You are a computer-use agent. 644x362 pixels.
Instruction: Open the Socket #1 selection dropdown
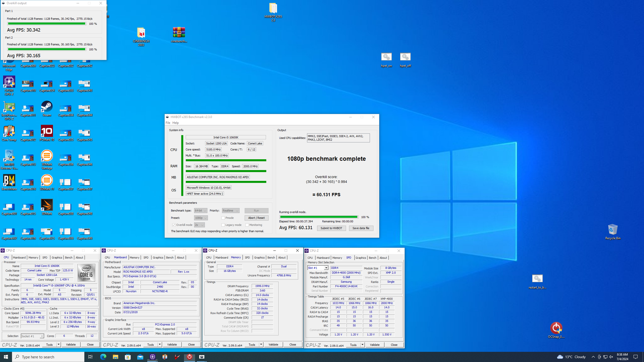click(32, 336)
